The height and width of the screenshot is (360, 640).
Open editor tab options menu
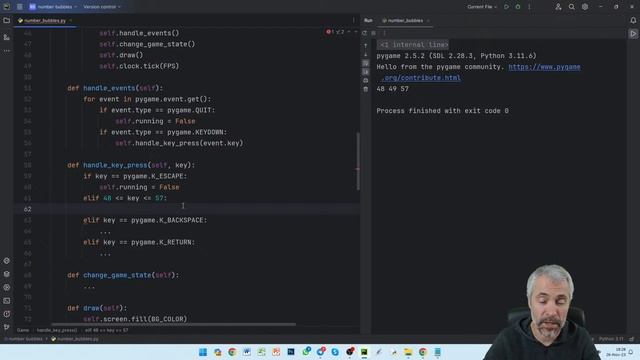click(x=353, y=20)
